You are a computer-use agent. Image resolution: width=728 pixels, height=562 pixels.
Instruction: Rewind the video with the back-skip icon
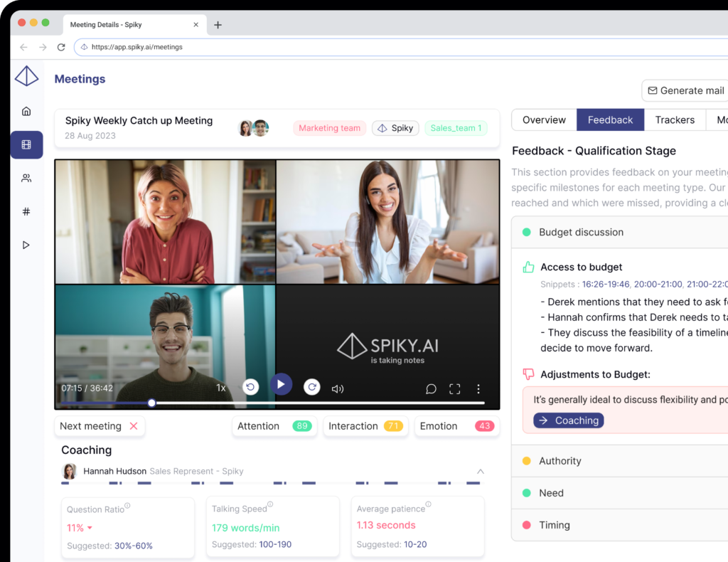tap(251, 387)
